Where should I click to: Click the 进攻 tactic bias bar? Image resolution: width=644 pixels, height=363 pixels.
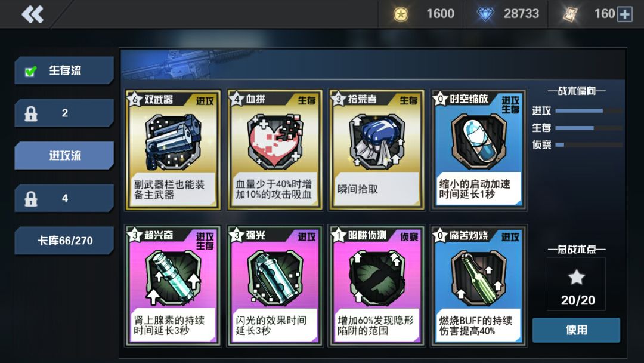[589, 111]
